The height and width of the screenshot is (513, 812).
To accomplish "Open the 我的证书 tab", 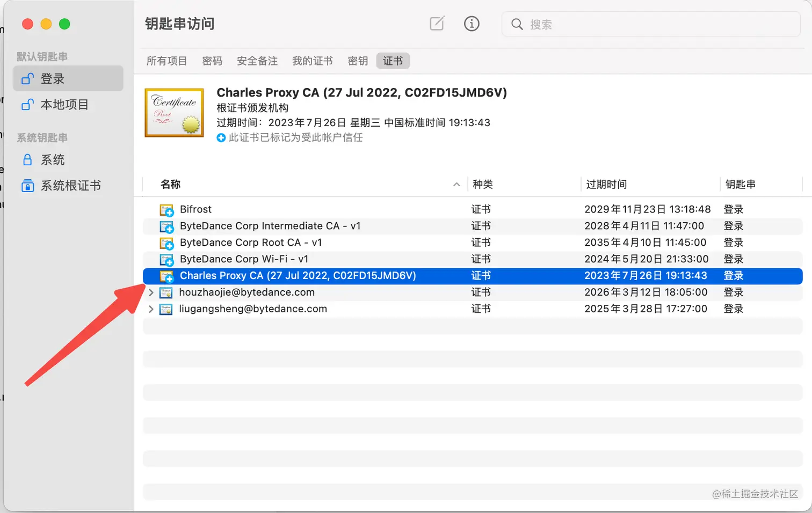I will coord(313,61).
